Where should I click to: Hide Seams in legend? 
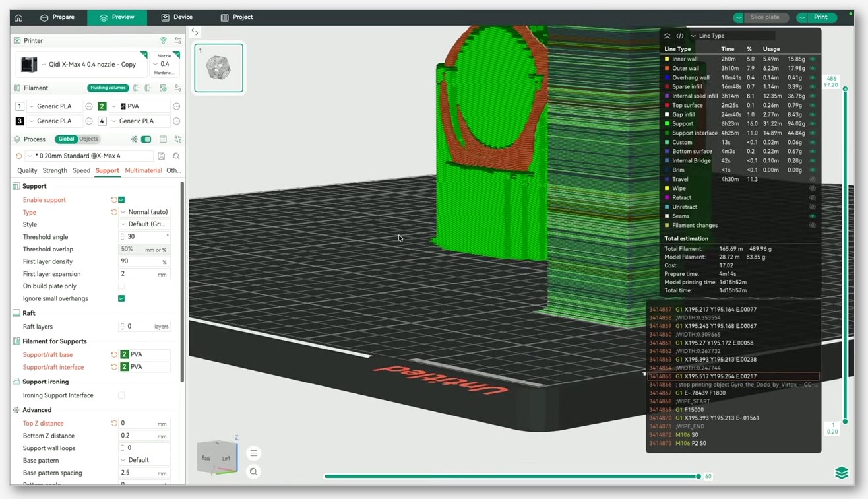pos(813,216)
